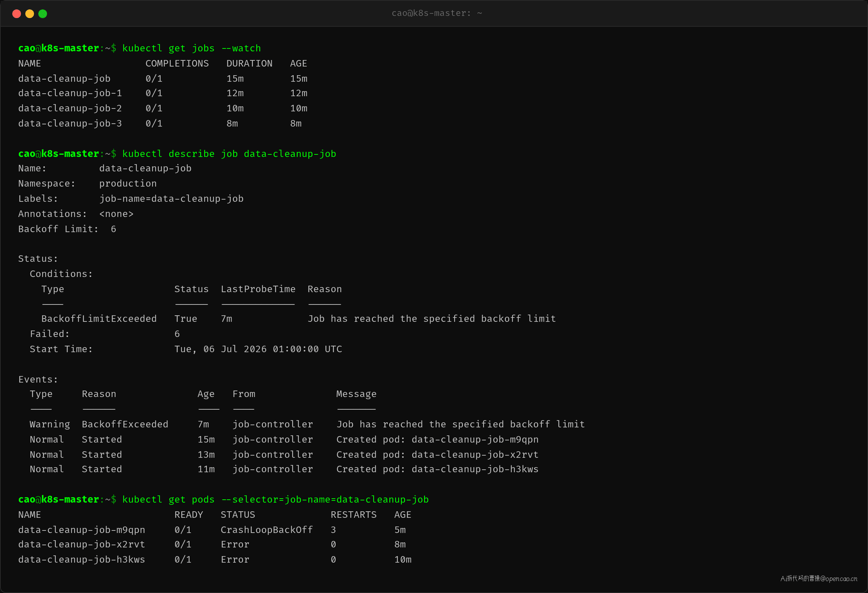This screenshot has width=868, height=593.
Task: Click the LastProbeTime column header
Action: 258,289
